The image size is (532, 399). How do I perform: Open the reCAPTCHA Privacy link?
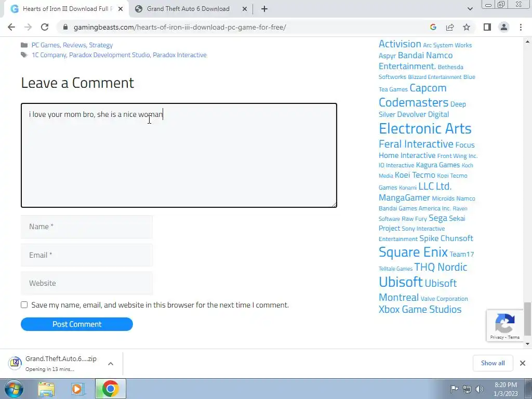pyautogui.click(x=497, y=337)
